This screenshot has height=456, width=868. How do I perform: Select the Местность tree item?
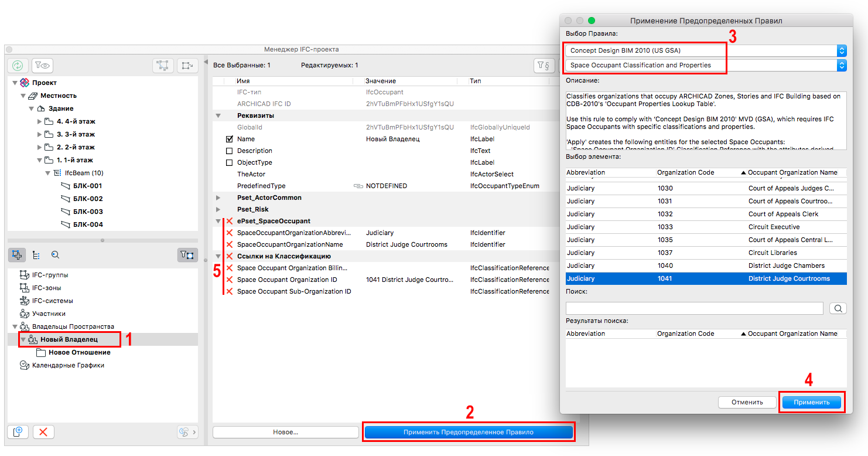tap(59, 96)
